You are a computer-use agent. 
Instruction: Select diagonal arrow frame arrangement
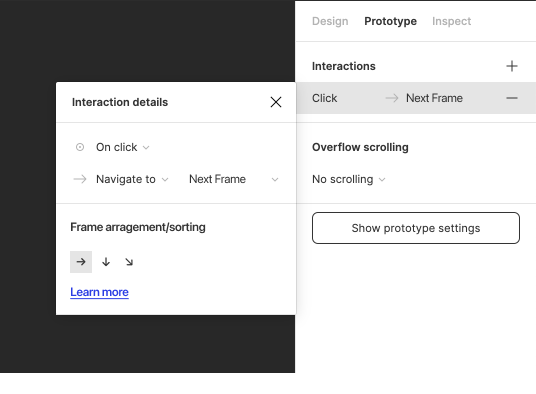click(129, 262)
